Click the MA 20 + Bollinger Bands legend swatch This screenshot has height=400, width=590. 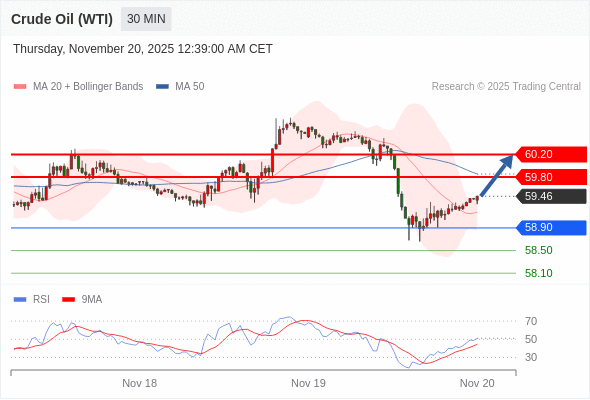[x=20, y=87]
